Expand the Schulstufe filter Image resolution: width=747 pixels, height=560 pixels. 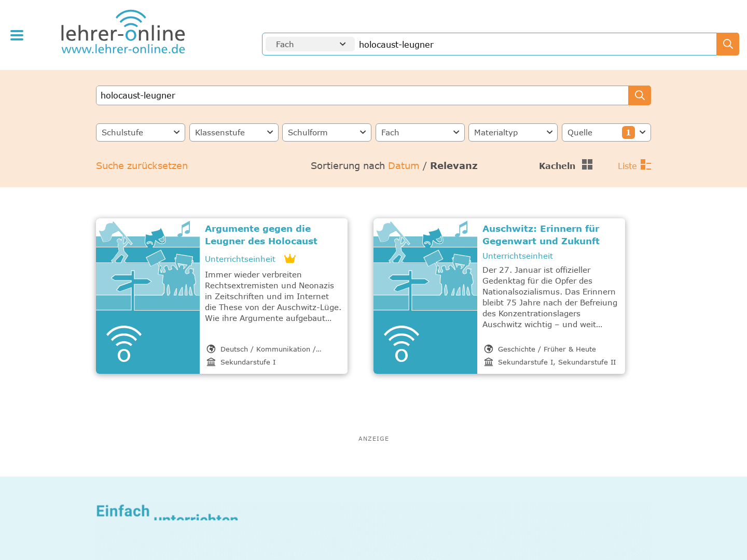tap(141, 132)
